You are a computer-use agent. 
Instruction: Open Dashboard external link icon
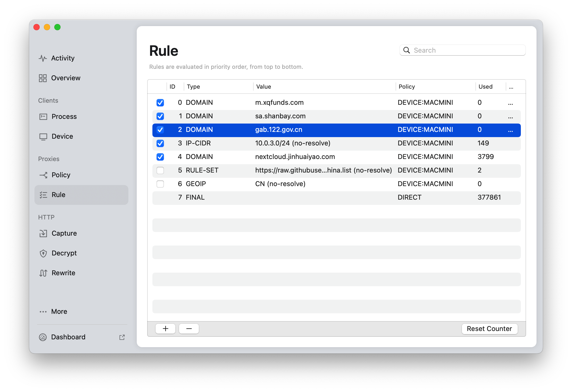coord(122,337)
